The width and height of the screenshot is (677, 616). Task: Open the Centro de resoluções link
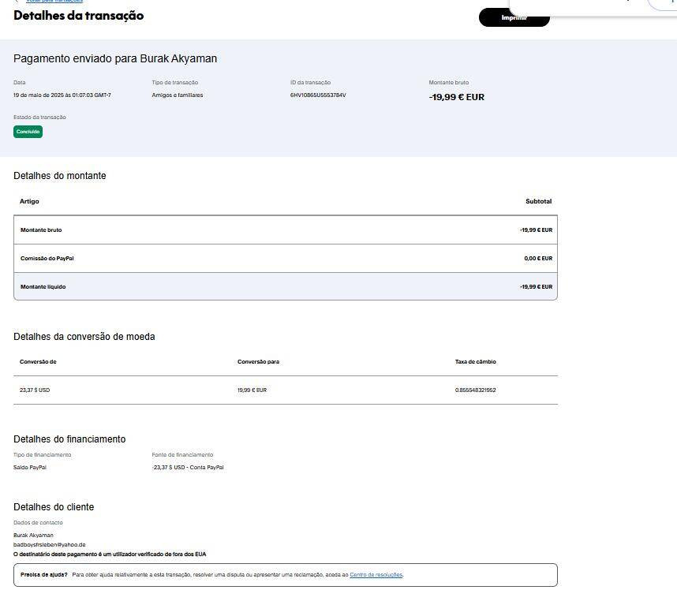(x=376, y=574)
